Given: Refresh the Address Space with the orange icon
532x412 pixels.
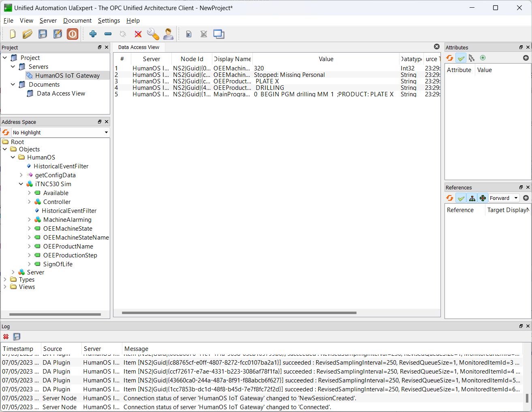Looking at the screenshot, I should (6, 132).
